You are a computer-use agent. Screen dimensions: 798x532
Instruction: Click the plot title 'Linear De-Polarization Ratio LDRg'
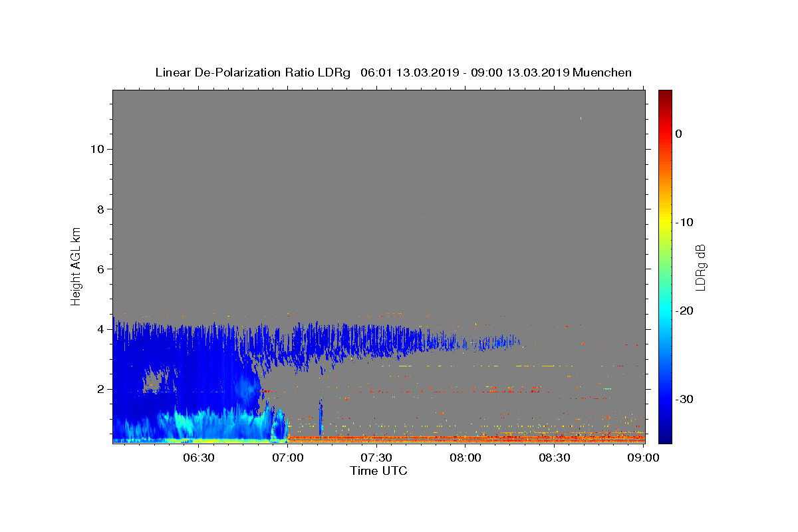253,72
